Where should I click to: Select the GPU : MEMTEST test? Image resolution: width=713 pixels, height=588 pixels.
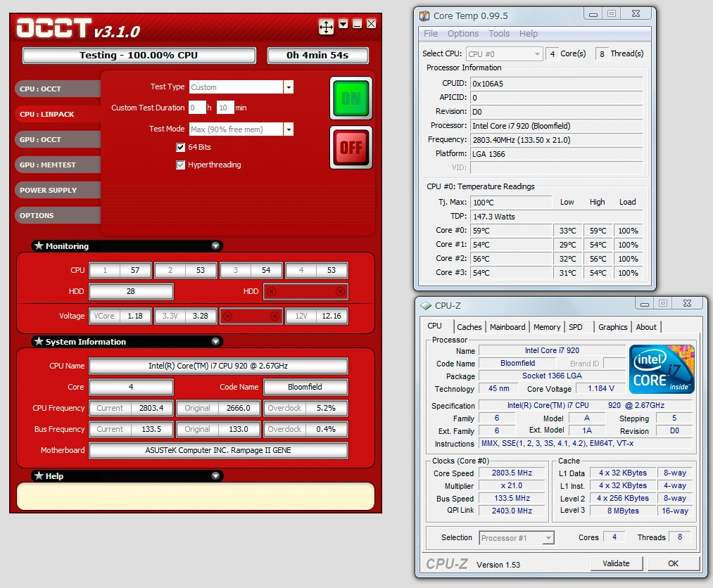click(x=57, y=165)
